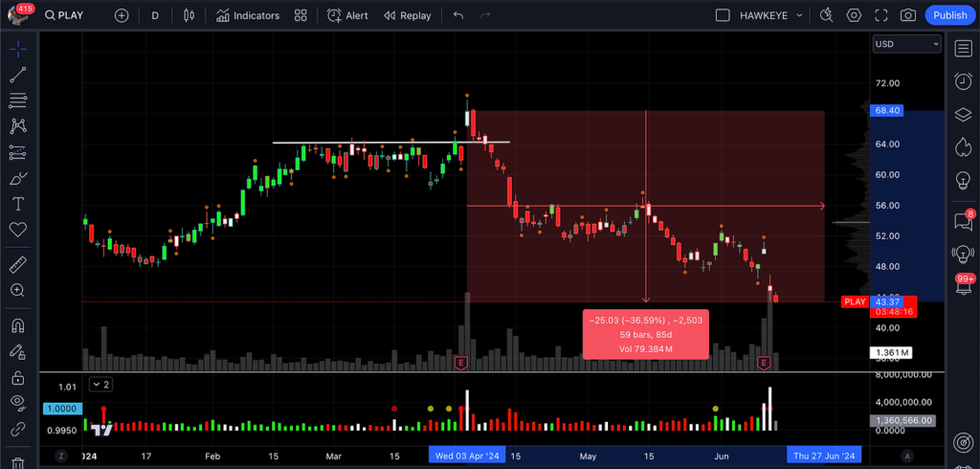Click the Publish button

(949, 15)
